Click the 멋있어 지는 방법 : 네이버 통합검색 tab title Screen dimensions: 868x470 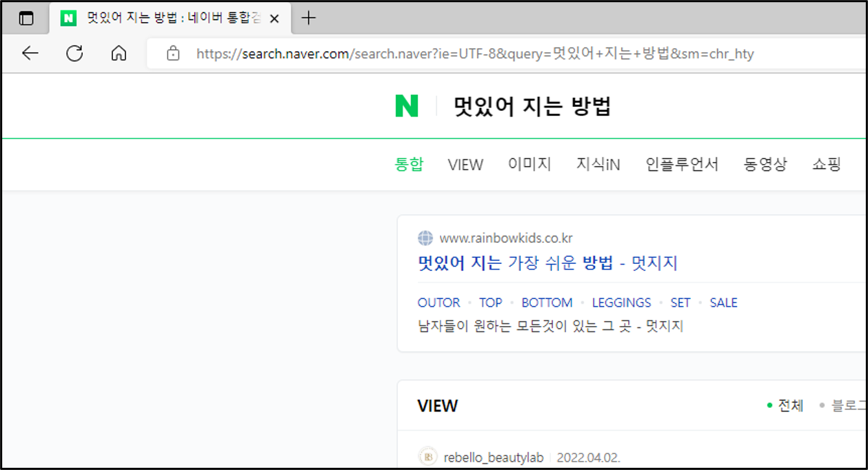click(x=174, y=19)
